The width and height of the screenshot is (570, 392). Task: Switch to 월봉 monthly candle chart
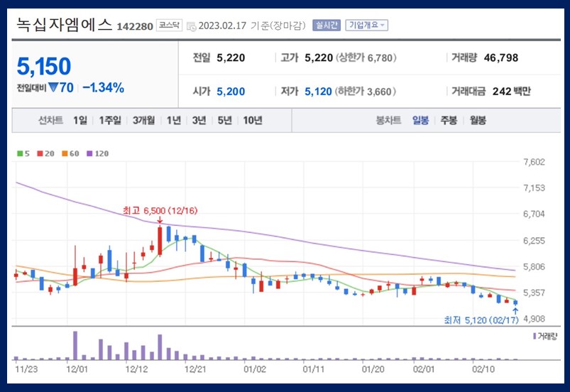[x=478, y=120]
